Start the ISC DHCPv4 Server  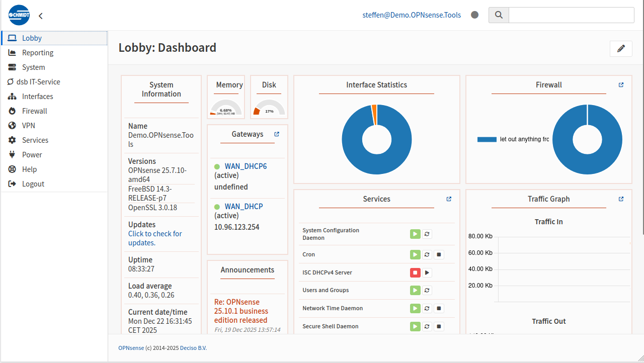point(427,273)
